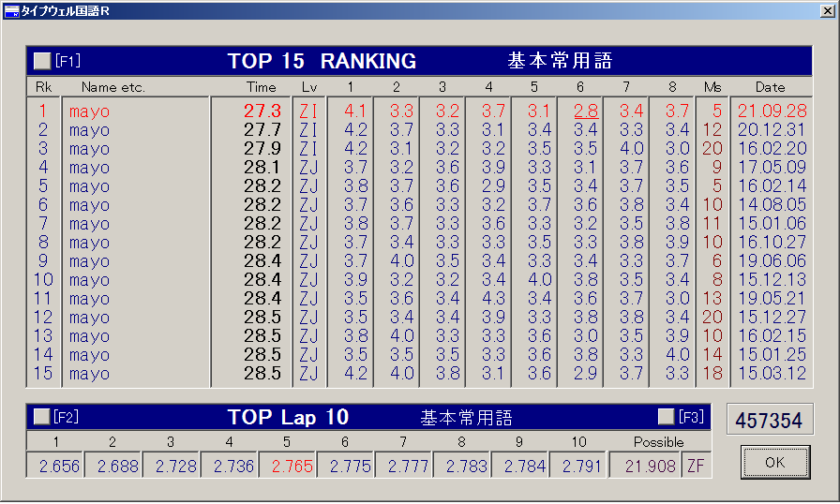Click top lap value 2.736
840x504 pixels.
pyautogui.click(x=233, y=466)
